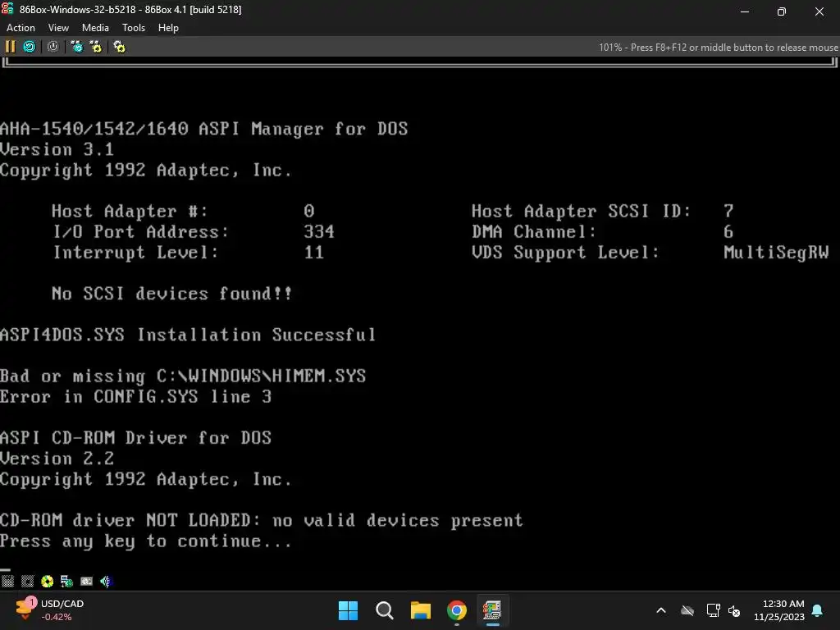
Task: Click the 'Version 2.2' line
Action: (57, 459)
